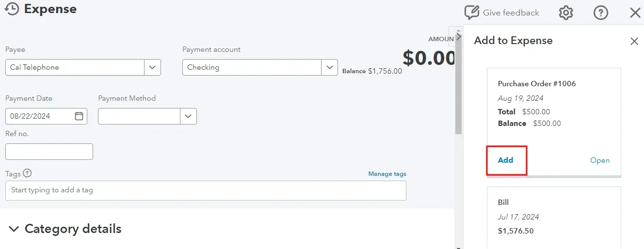This screenshot has width=644, height=249.
Task: Open Purchase Order #1006 link
Action: (x=600, y=160)
